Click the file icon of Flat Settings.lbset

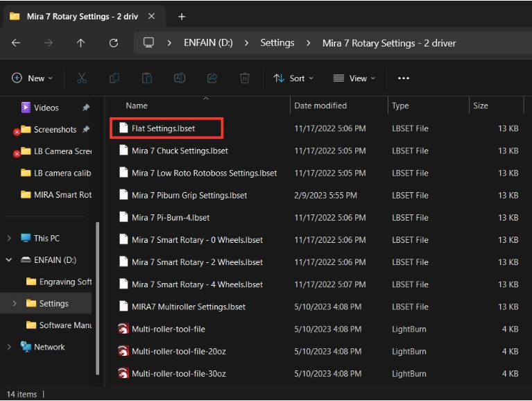pos(123,128)
